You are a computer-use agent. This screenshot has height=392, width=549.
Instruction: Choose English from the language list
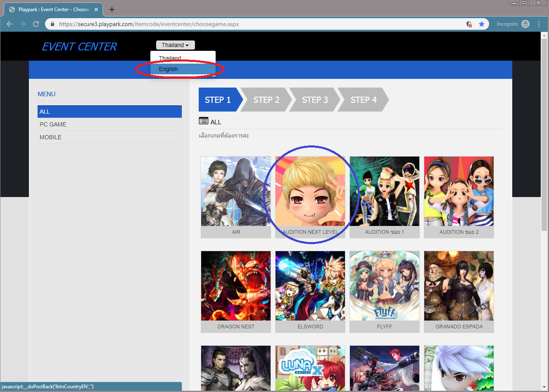(x=168, y=69)
